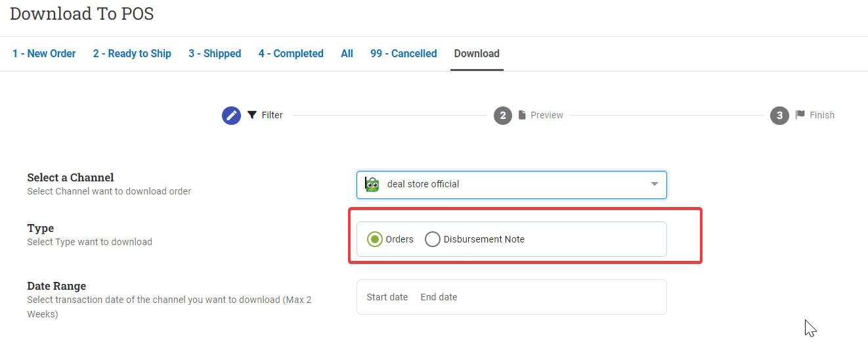Switch to 2 - Ready to Ship tab
This screenshot has width=868, height=345.
click(x=132, y=54)
